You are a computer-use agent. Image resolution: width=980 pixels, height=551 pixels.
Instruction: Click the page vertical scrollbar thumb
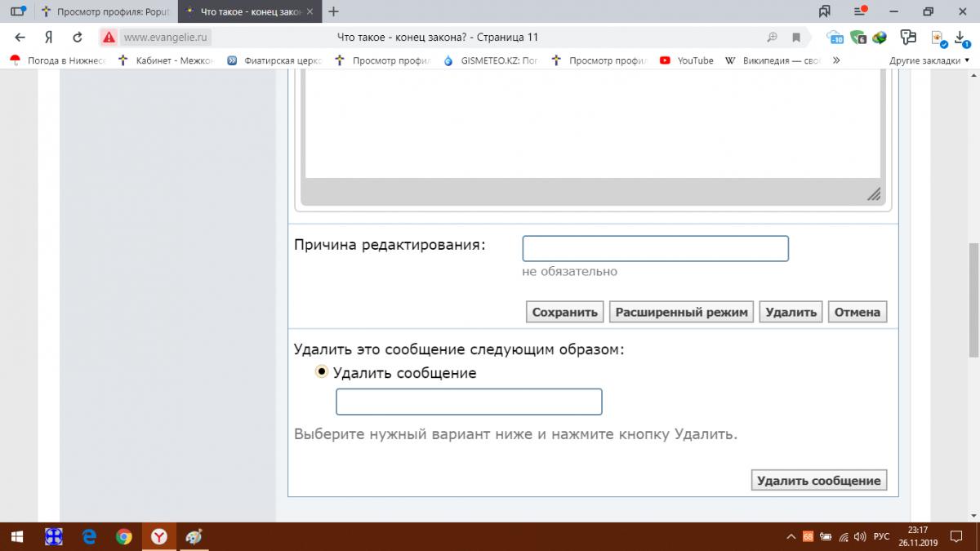coord(973,300)
